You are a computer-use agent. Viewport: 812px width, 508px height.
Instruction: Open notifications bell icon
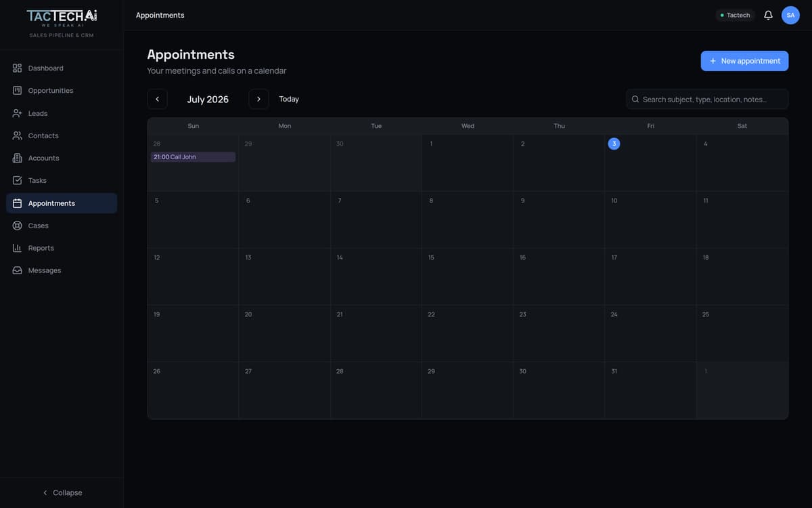(x=768, y=15)
